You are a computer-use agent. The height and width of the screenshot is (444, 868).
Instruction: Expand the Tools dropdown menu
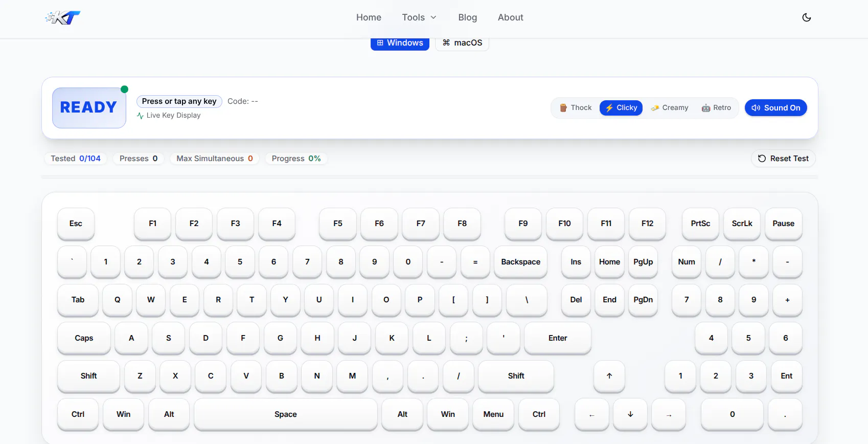pyautogui.click(x=419, y=17)
